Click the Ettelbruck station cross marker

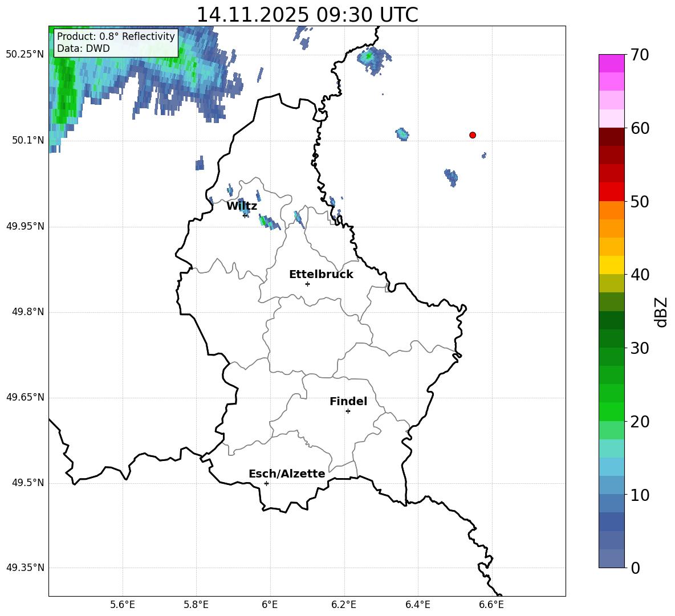tap(307, 284)
